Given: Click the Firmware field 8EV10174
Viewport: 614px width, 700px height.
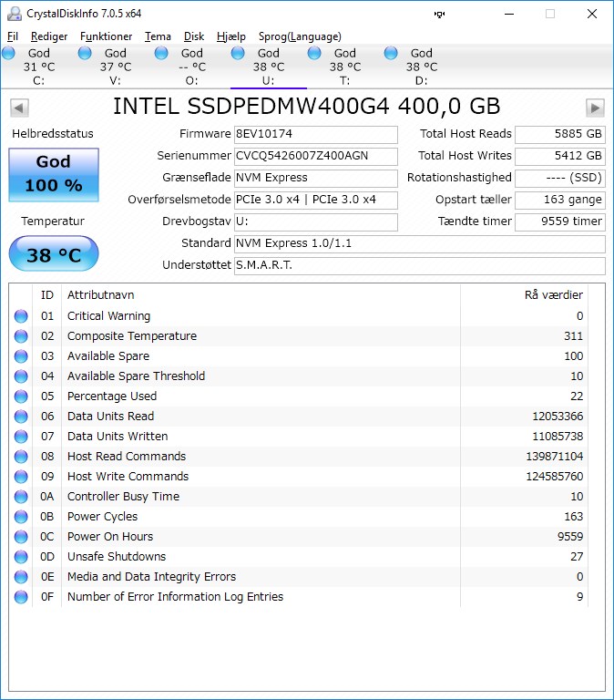Looking at the screenshot, I should tap(316, 134).
